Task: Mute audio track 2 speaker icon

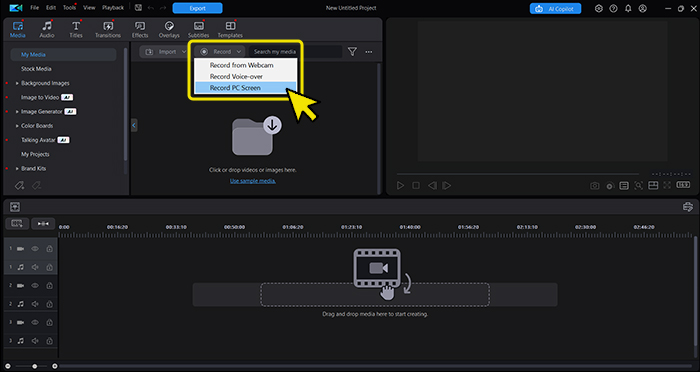Action: [x=35, y=304]
